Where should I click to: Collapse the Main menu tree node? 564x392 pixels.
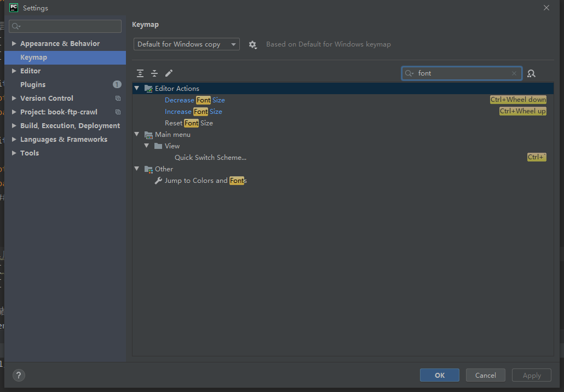tap(137, 134)
